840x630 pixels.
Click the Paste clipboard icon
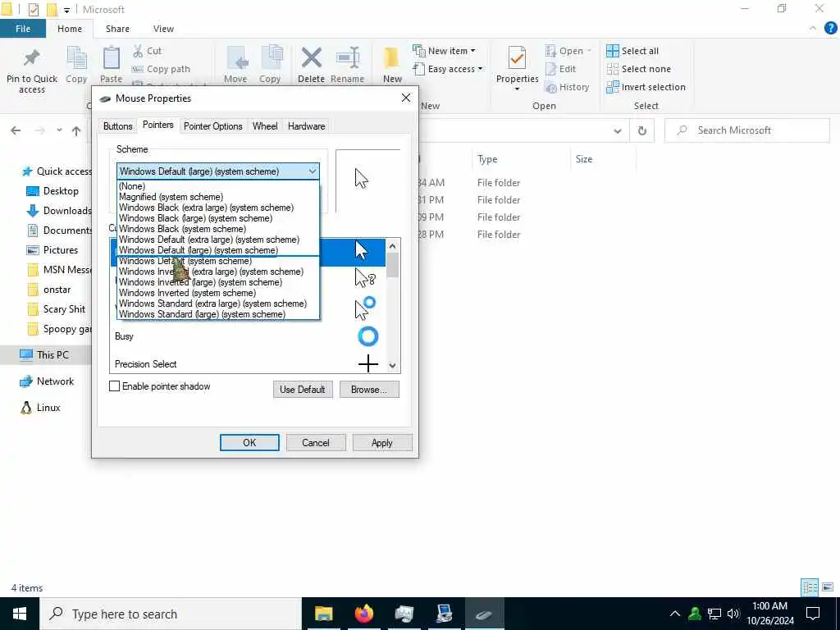pyautogui.click(x=111, y=58)
